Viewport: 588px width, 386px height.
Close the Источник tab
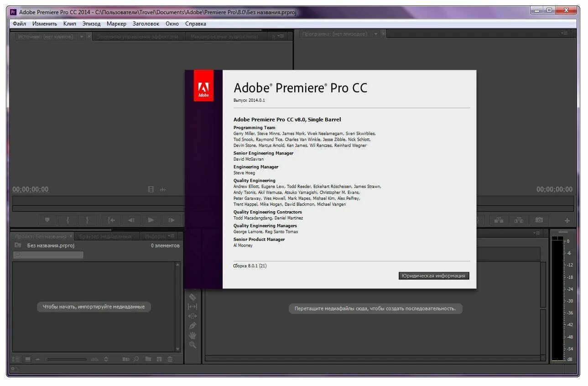[x=89, y=36]
